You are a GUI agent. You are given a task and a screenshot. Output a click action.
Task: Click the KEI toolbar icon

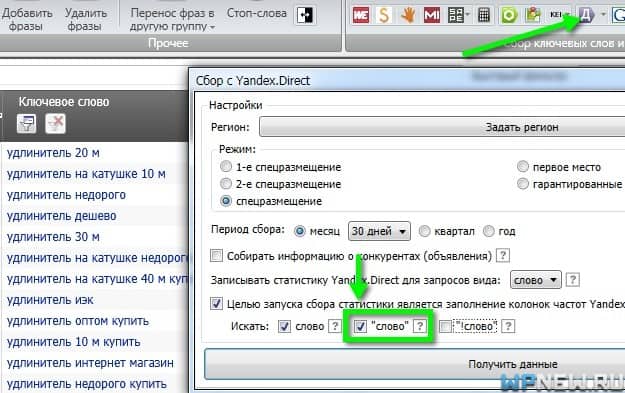(x=556, y=15)
